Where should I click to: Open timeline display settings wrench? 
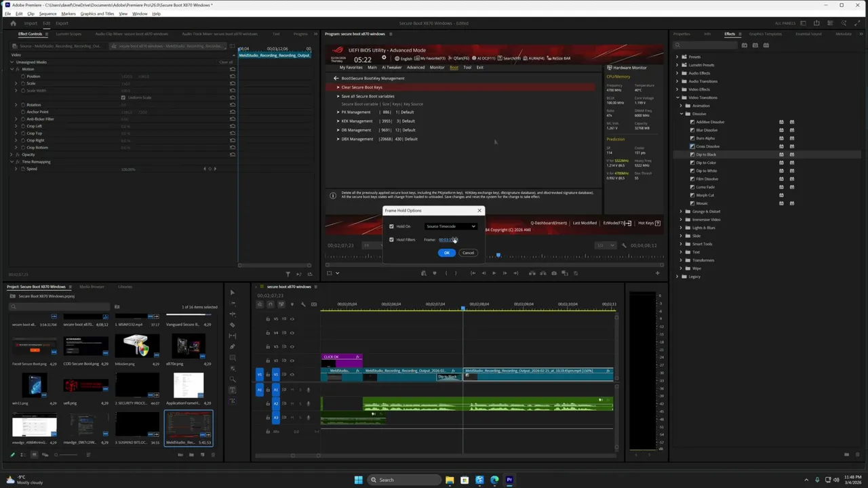(303, 304)
